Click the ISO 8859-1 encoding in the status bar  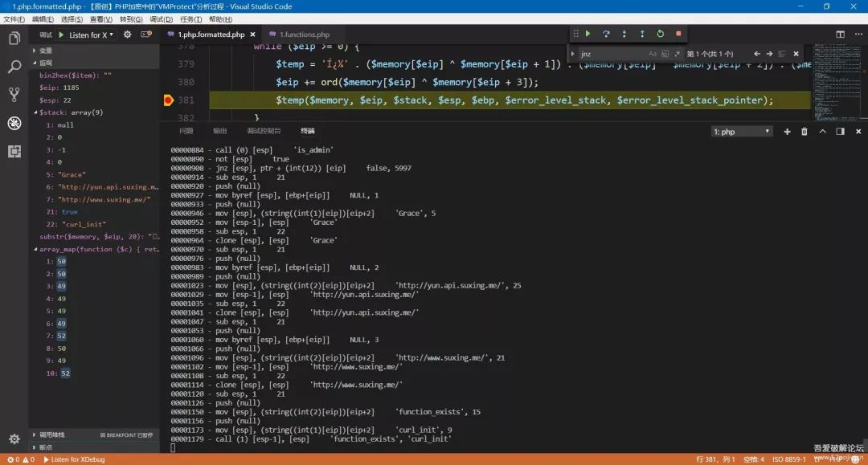click(x=789, y=459)
